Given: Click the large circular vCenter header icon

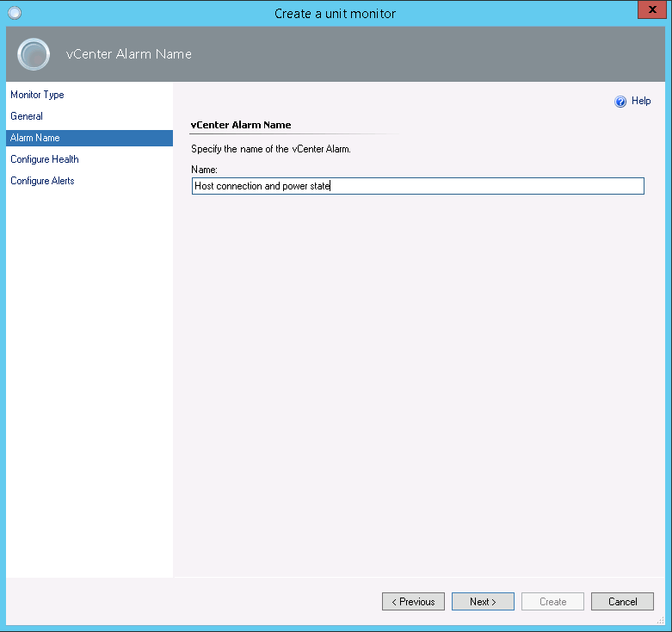Looking at the screenshot, I should coord(34,54).
